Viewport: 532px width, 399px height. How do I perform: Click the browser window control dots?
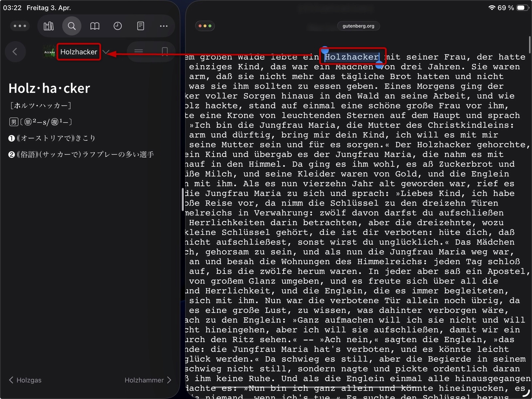coord(205,26)
